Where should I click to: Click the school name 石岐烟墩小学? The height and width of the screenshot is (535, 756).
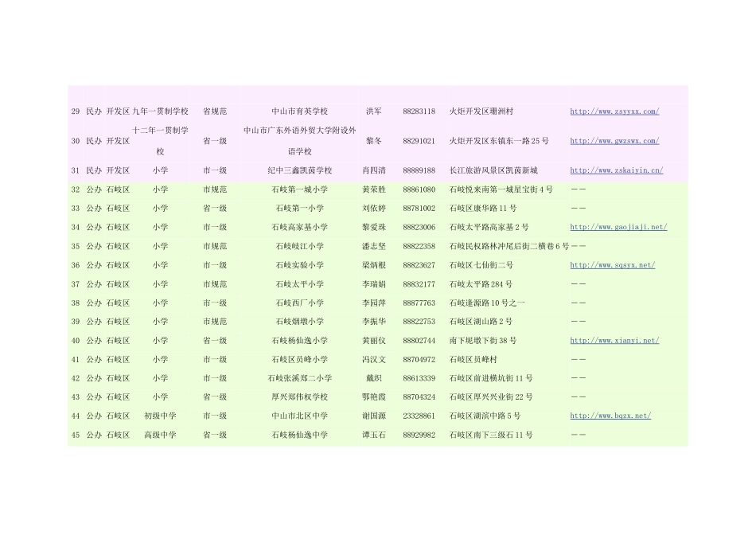[x=299, y=322]
